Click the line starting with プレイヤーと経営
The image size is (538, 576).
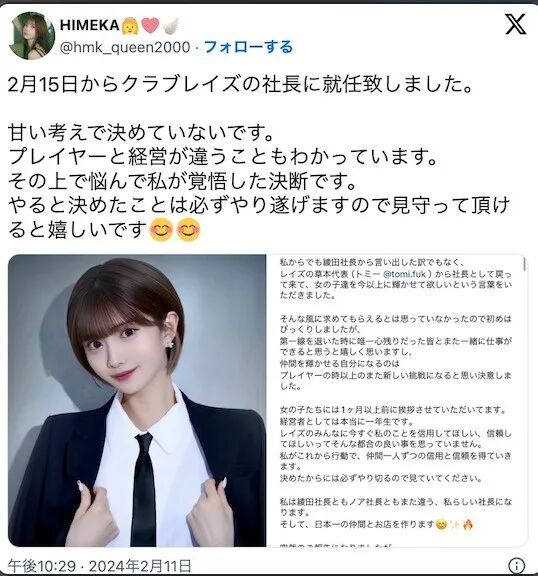(223, 156)
